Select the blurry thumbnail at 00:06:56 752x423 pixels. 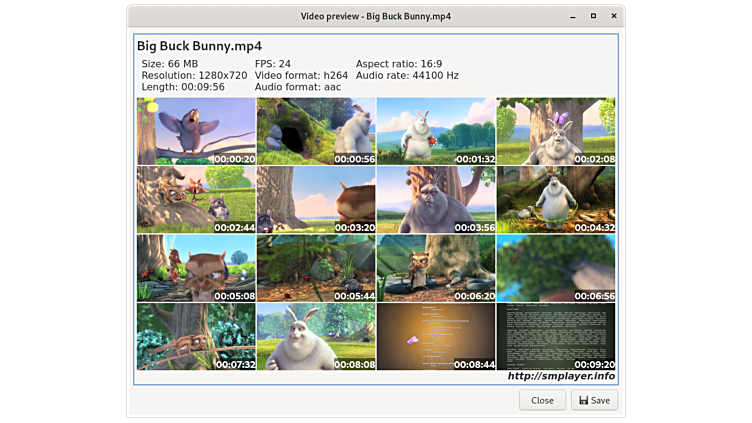[x=556, y=268]
